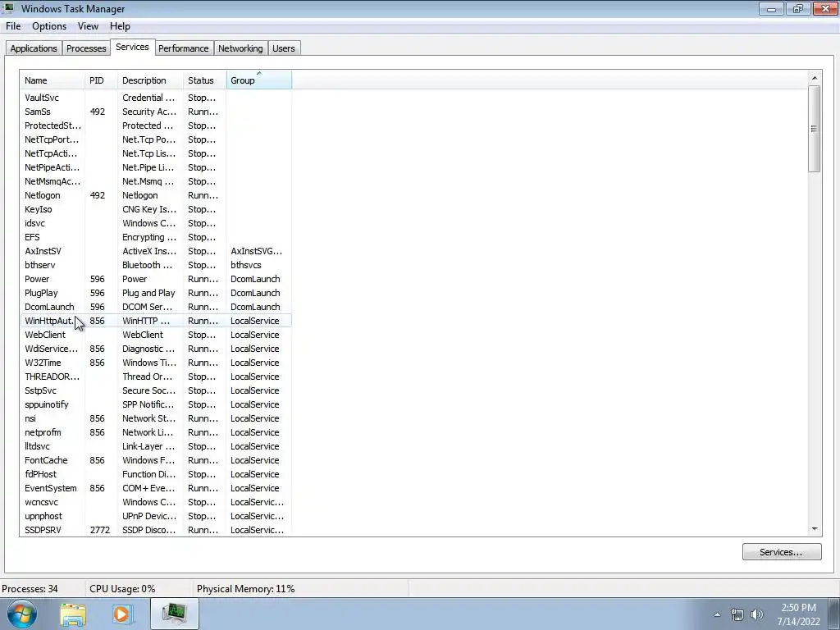Screen dimensions: 840x630
Task: Click the scrollbar up arrow
Action: click(815, 78)
